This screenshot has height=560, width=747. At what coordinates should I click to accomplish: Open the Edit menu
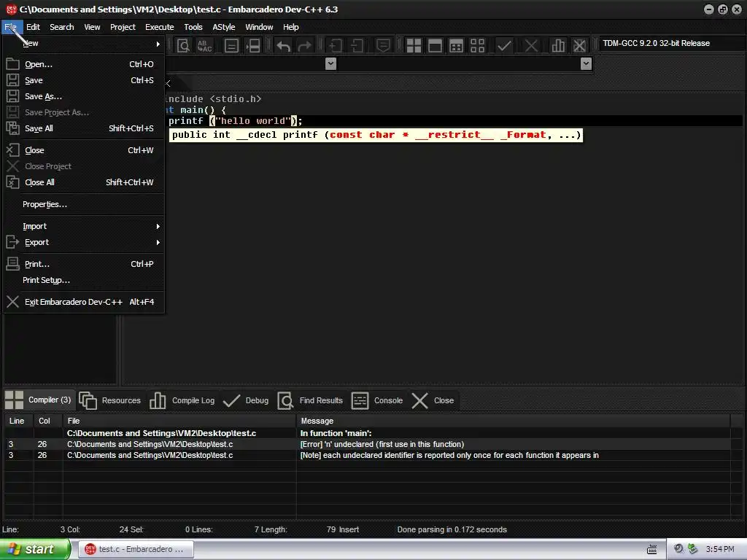[x=33, y=27]
